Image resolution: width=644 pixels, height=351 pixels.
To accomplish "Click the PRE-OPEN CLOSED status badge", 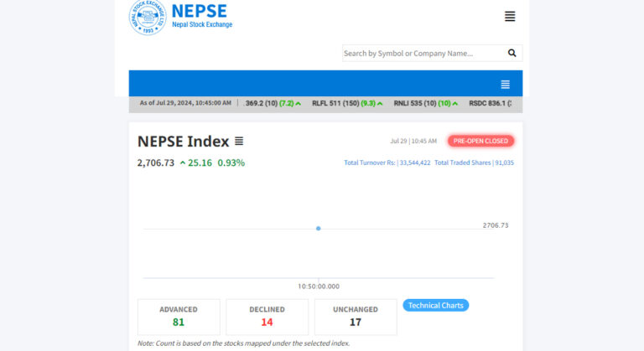I will click(480, 141).
